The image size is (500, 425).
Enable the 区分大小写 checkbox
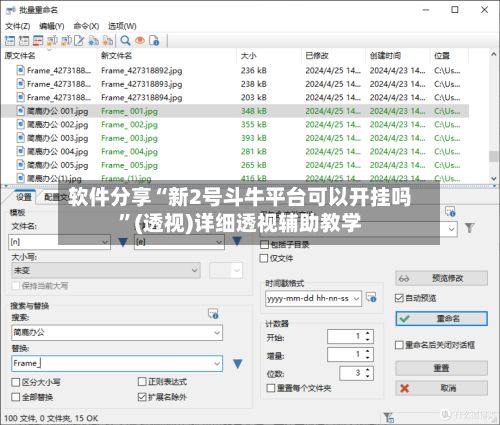16,382
